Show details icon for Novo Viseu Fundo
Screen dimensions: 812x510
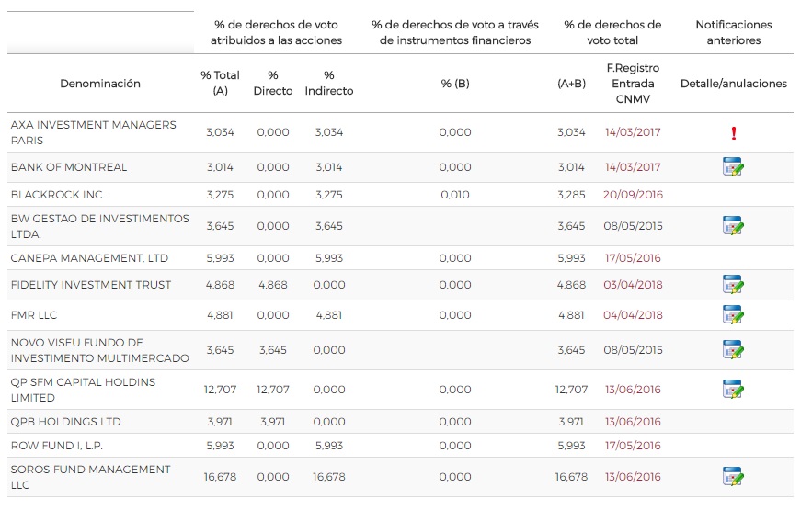click(x=733, y=350)
